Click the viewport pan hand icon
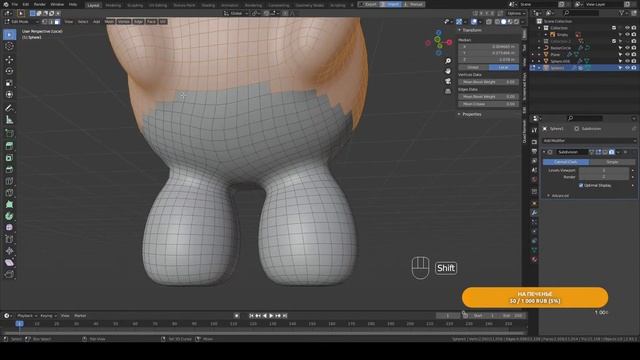The width and height of the screenshot is (640, 360). 448,71
